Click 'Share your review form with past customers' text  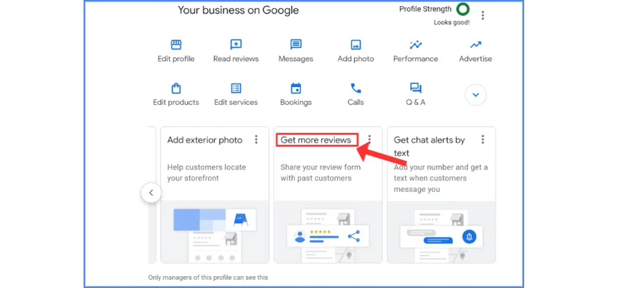tap(321, 172)
